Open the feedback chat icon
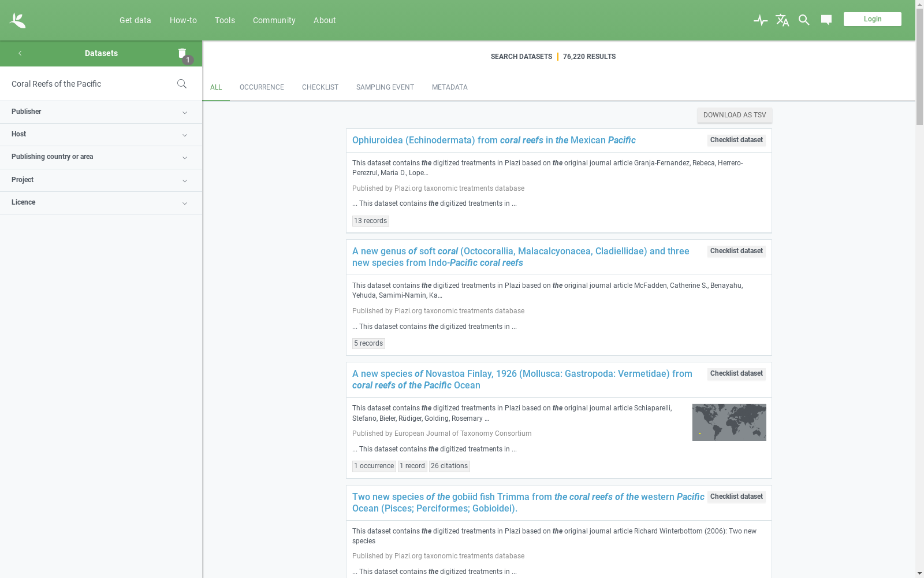 (826, 20)
